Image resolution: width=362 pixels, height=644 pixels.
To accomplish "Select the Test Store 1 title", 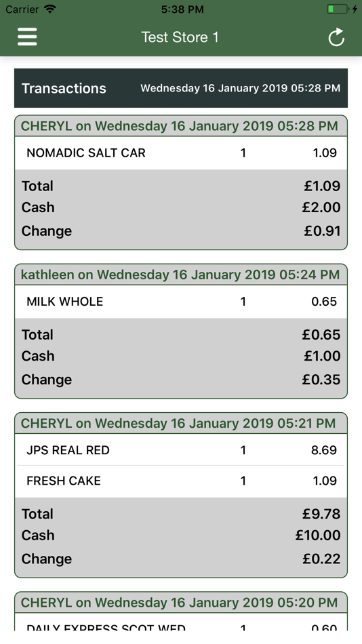I will click(x=180, y=37).
